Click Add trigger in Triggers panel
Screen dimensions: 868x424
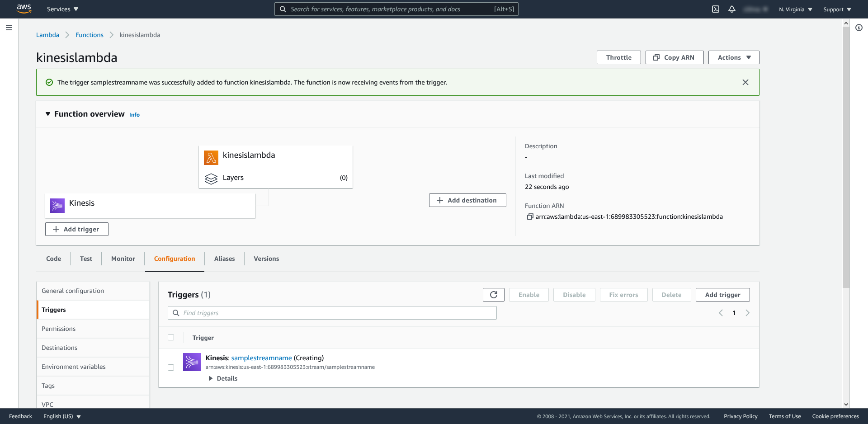[722, 295]
